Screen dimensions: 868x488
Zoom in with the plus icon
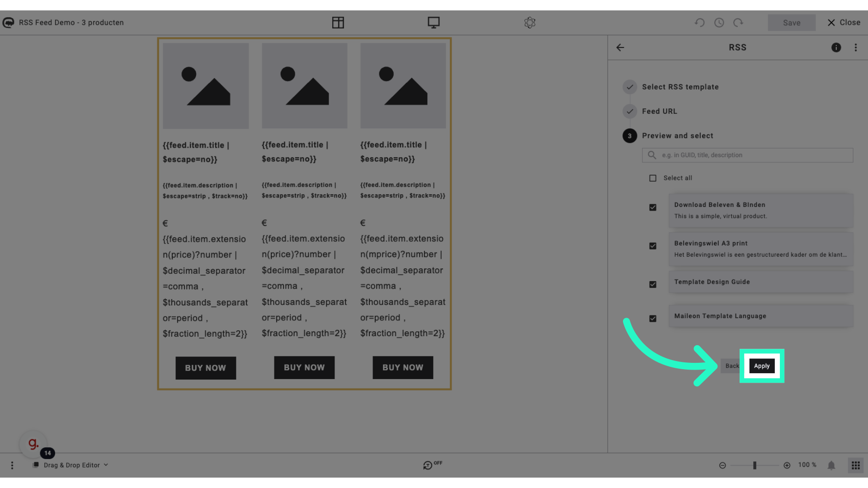[x=787, y=465]
